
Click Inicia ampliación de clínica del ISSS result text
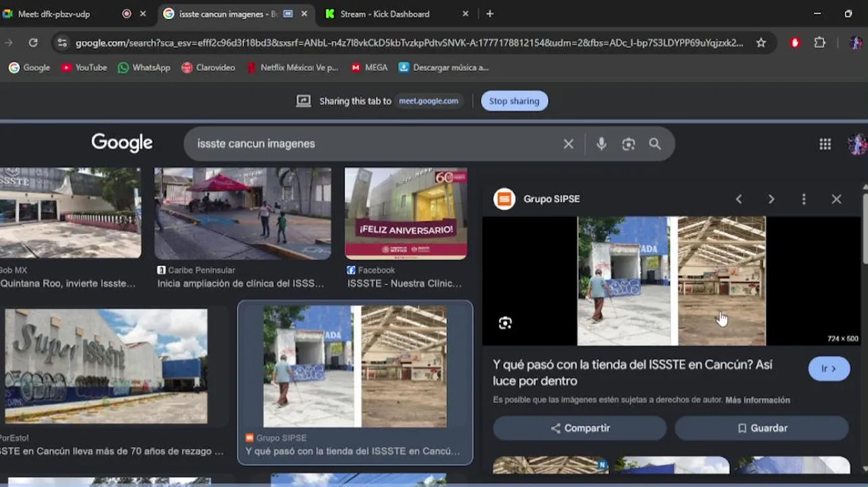(x=241, y=283)
